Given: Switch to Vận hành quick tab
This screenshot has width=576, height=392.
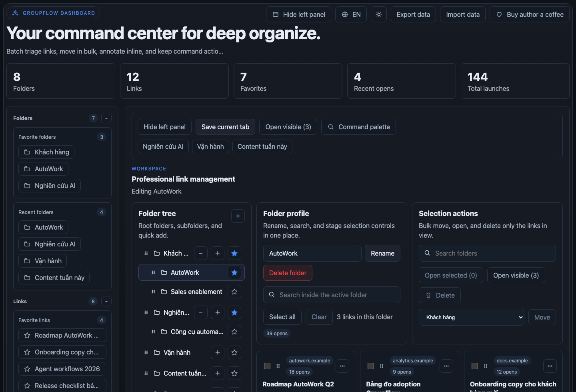Looking at the screenshot, I should [x=210, y=146].
